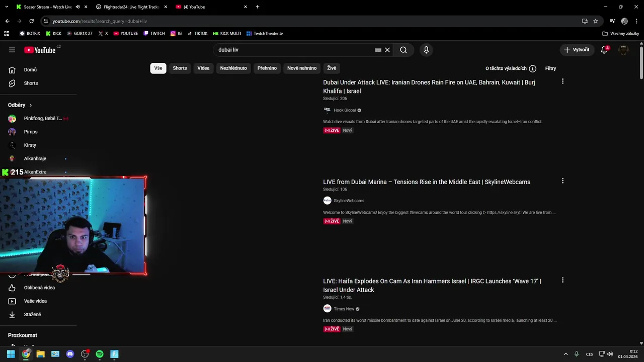This screenshot has width=644, height=362.
Task: Open the KICK bookmark
Action: [54, 33]
